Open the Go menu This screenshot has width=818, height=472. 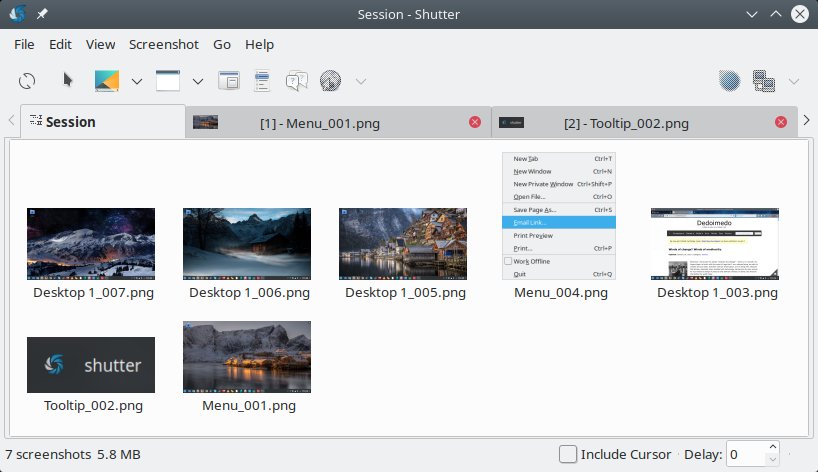222,44
